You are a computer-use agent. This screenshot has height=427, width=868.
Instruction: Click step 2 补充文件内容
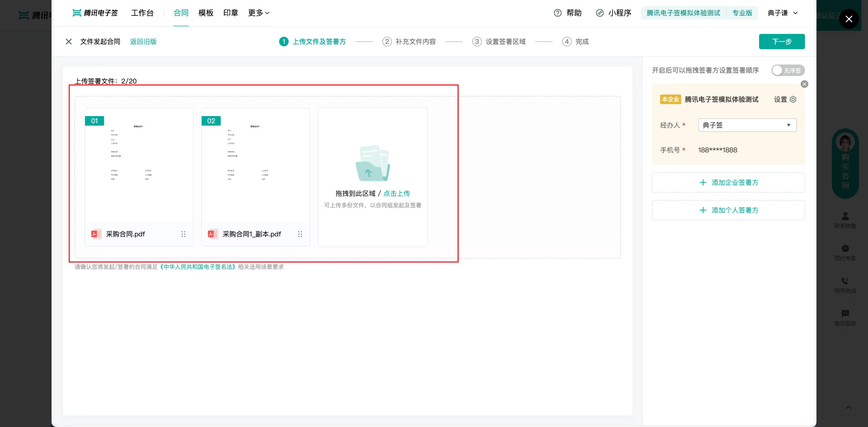(x=409, y=42)
